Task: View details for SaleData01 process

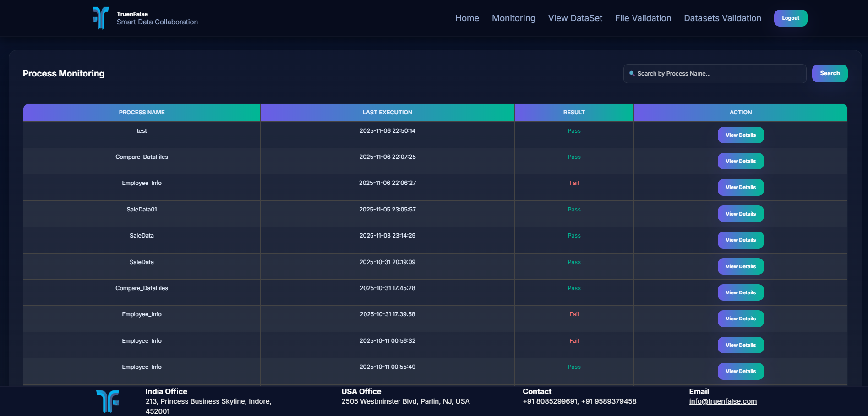Action: [x=740, y=214]
